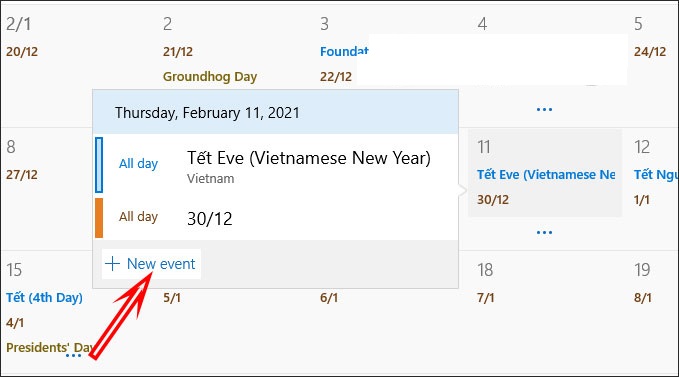
Task: Select the Tết (4th Day) event on 15th
Action: click(44, 298)
